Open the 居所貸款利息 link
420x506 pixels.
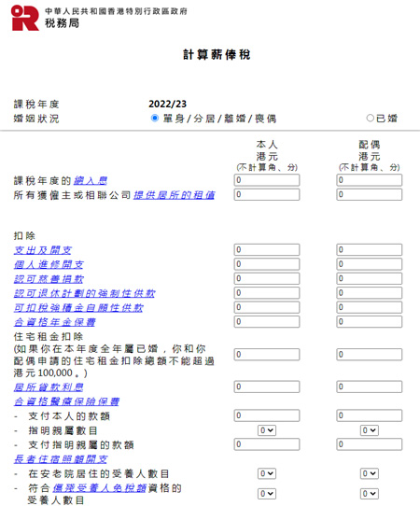49,387
